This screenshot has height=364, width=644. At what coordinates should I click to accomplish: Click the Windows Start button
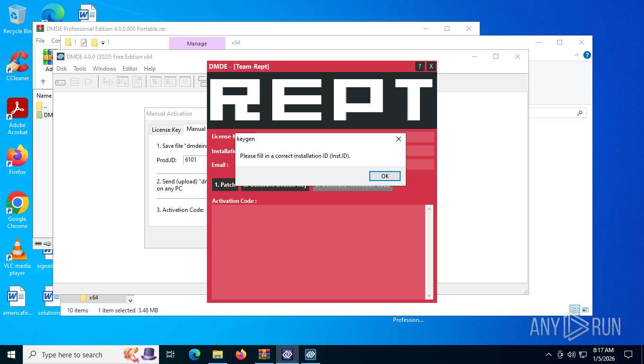(x=11, y=355)
